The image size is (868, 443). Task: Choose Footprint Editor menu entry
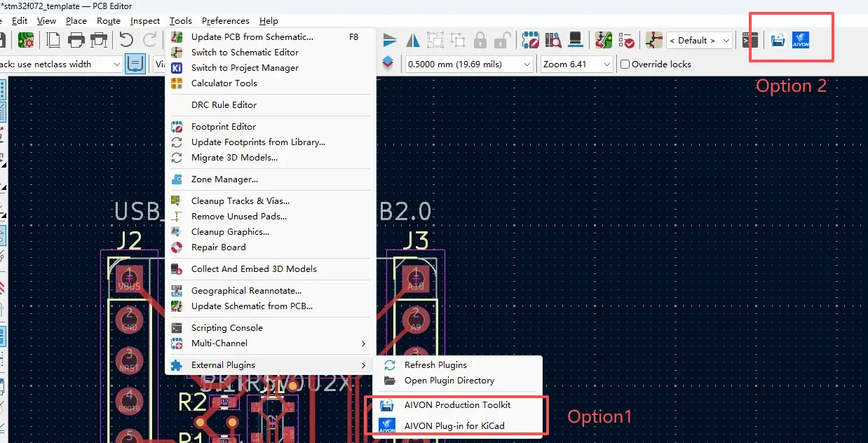271,127
